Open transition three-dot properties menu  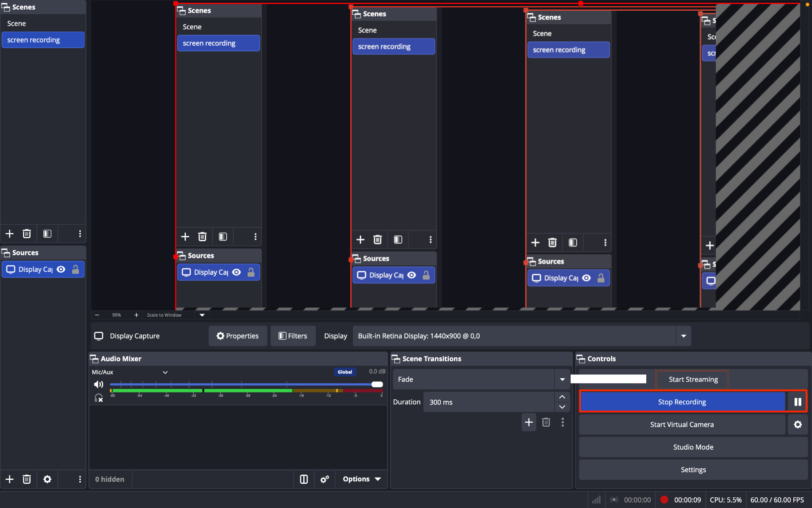coord(563,422)
